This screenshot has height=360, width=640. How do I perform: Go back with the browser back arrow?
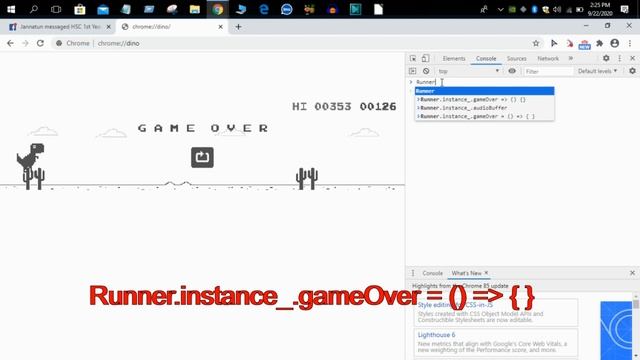(10, 43)
